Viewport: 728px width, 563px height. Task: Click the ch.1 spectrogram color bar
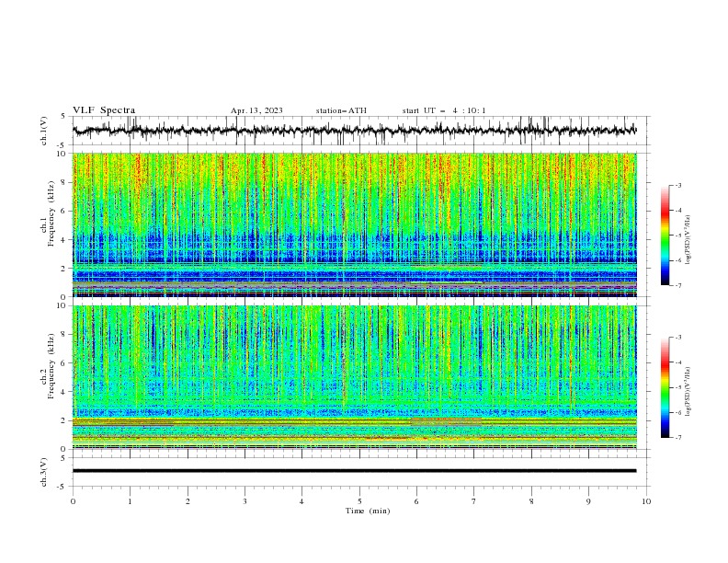665,236
